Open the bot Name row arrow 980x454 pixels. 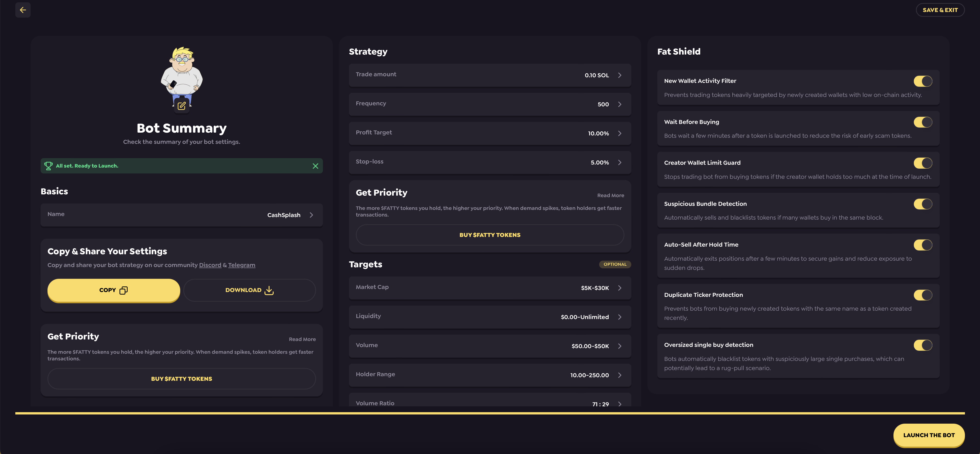click(x=311, y=215)
